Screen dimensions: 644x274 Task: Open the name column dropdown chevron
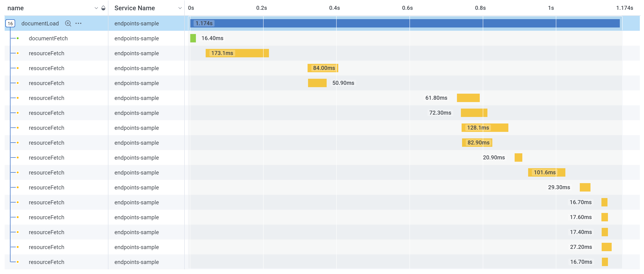[96, 8]
